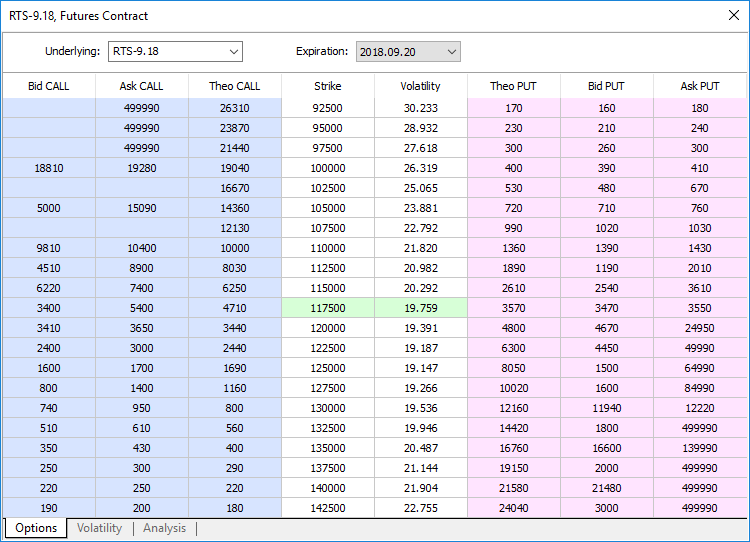Switch to the Options tab

click(x=36, y=528)
